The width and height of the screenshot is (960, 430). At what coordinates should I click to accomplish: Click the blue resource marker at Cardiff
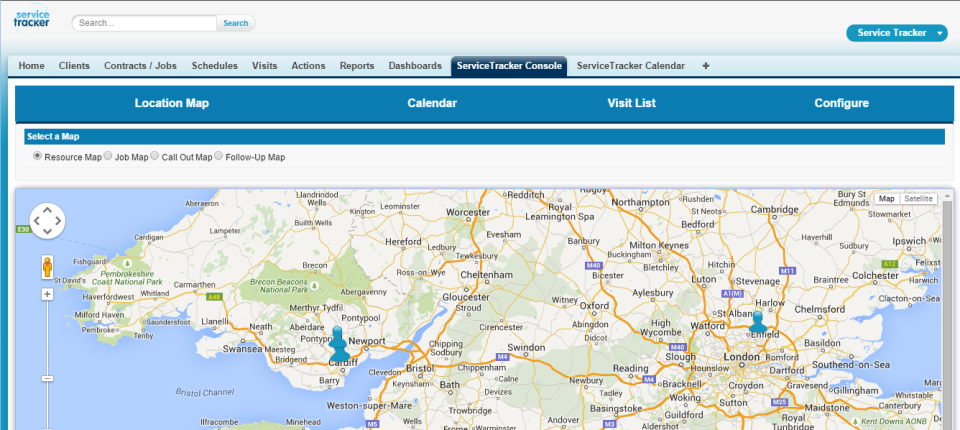339,350
